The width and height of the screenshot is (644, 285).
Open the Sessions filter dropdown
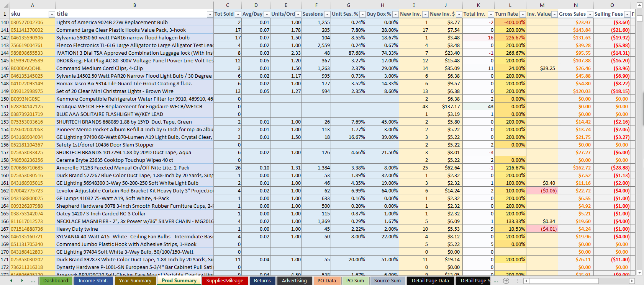327,14
